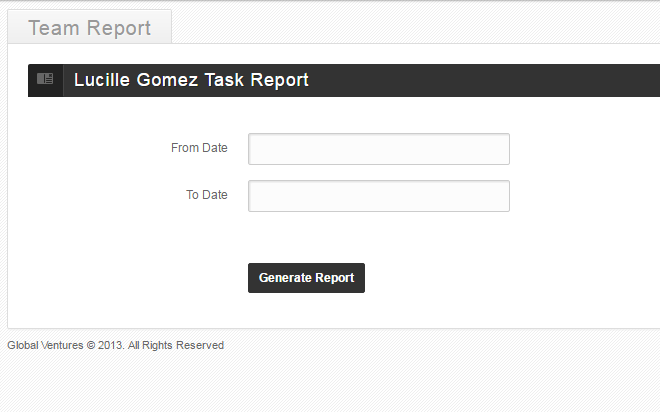Click the panel icon beside the report title
This screenshot has height=412, width=660.
tap(45, 80)
